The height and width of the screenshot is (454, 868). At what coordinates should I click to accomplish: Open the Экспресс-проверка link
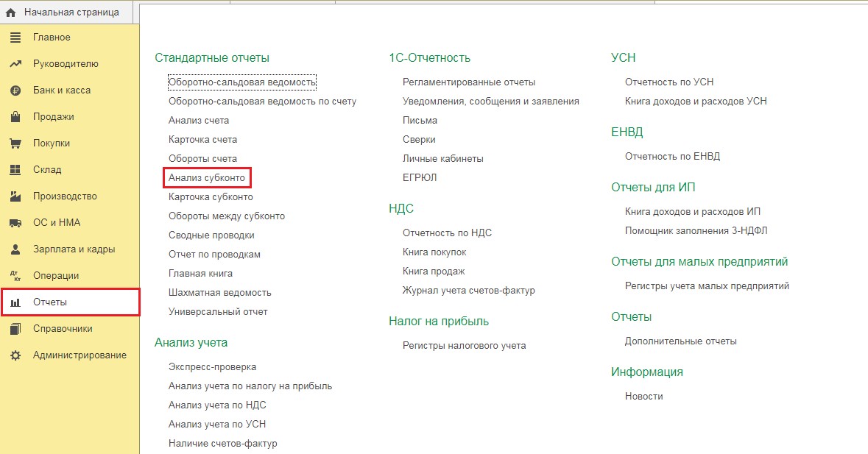pos(213,367)
